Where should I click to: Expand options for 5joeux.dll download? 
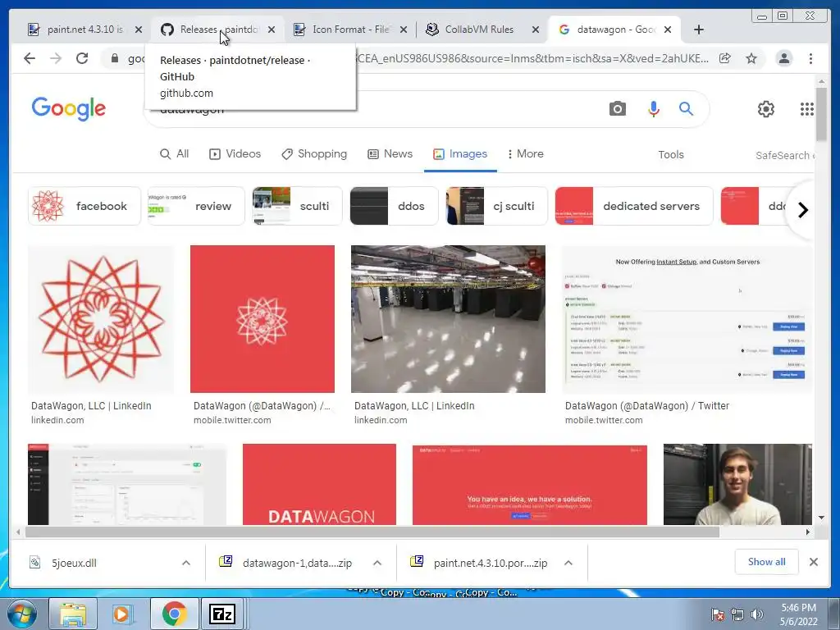click(x=186, y=563)
